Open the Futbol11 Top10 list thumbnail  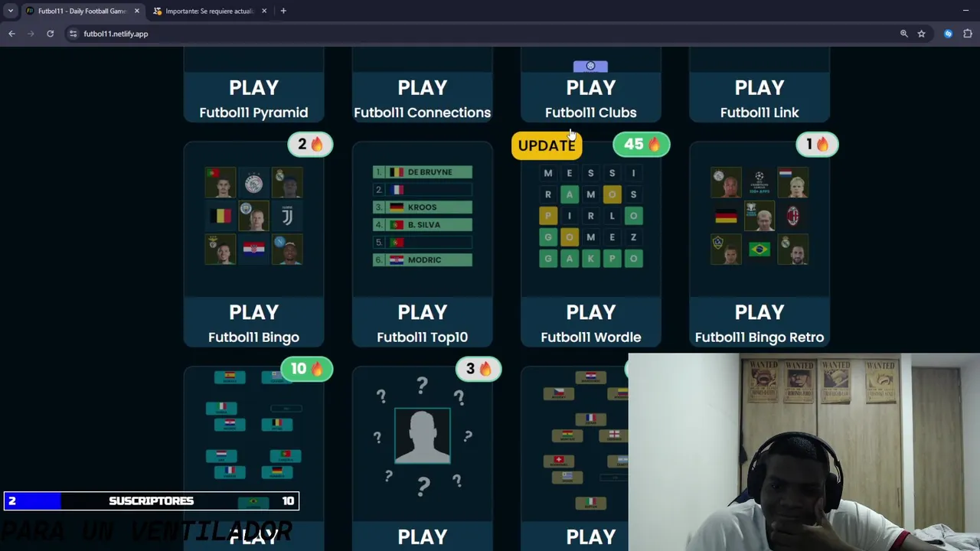pyautogui.click(x=422, y=216)
